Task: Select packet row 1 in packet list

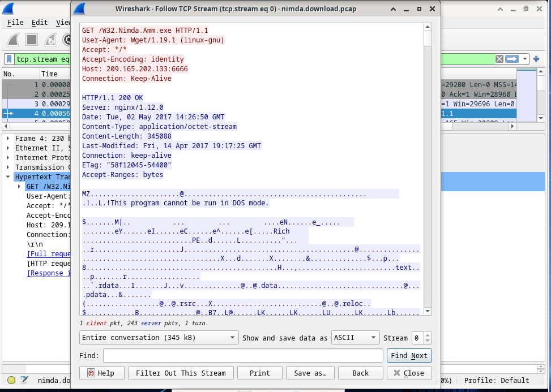Action: [36, 85]
